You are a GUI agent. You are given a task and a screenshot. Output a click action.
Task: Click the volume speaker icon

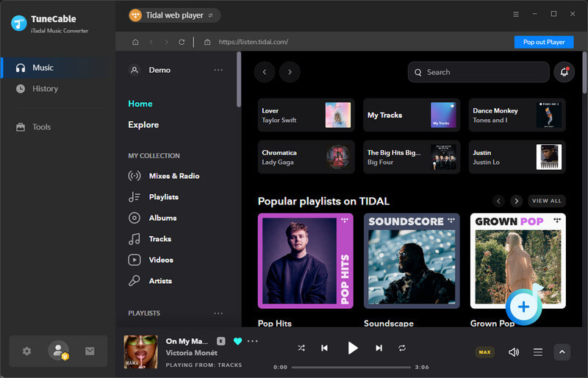pyautogui.click(x=514, y=352)
